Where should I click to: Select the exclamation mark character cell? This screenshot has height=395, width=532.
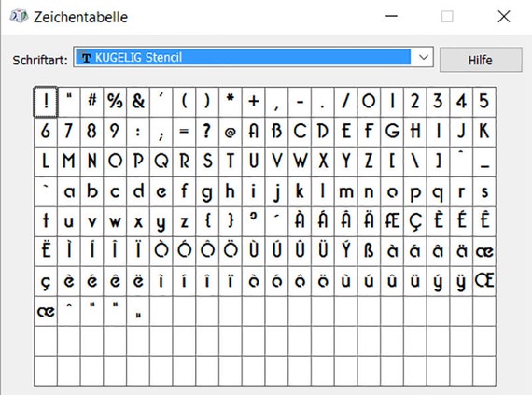pyautogui.click(x=46, y=102)
